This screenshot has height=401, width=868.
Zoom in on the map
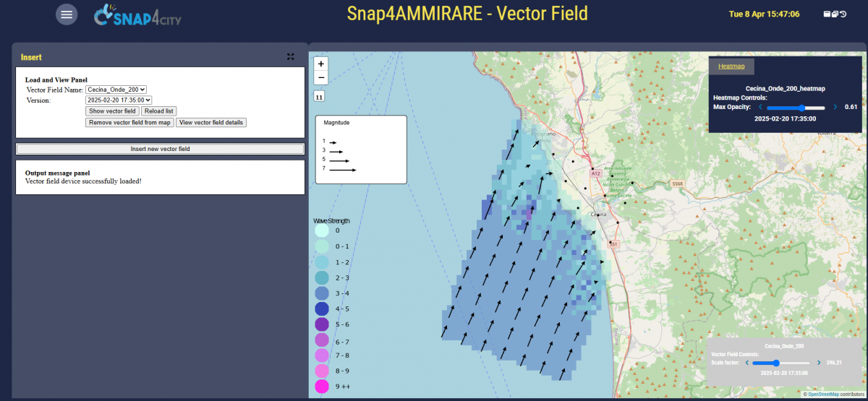tap(321, 64)
